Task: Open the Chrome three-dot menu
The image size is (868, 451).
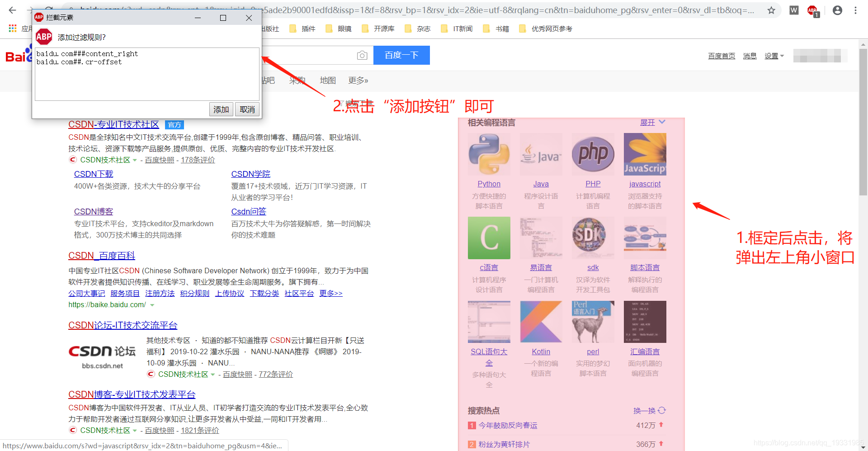Action: pyautogui.click(x=855, y=10)
